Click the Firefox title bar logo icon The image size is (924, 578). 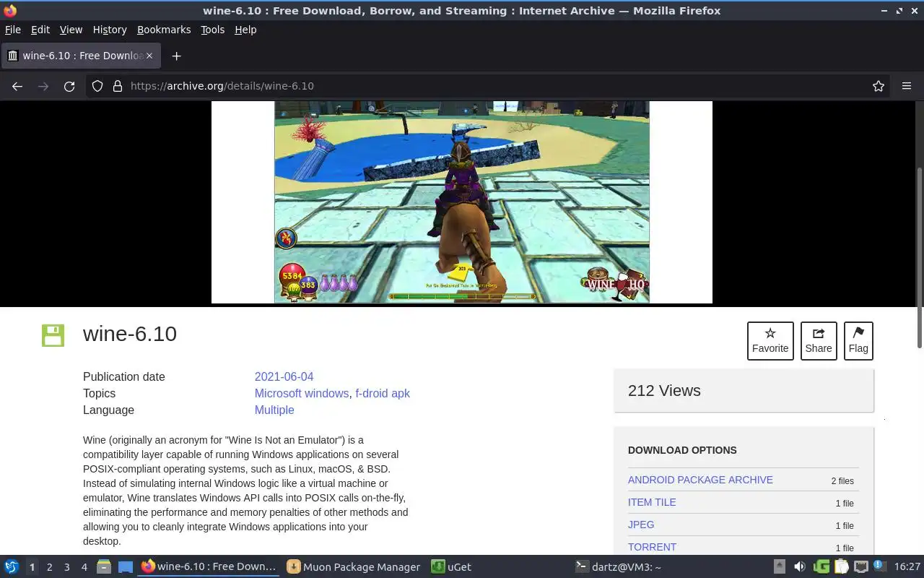click(10, 11)
